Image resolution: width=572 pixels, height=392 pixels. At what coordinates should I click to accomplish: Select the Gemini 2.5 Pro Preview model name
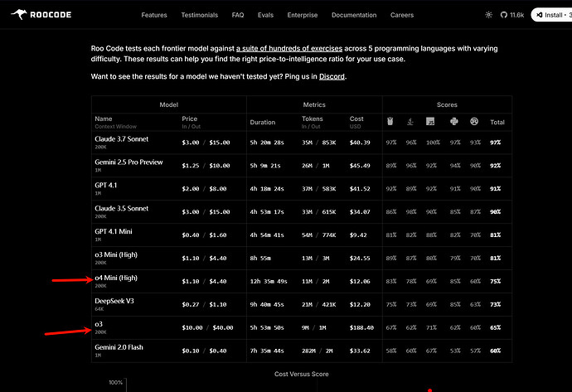click(x=128, y=162)
